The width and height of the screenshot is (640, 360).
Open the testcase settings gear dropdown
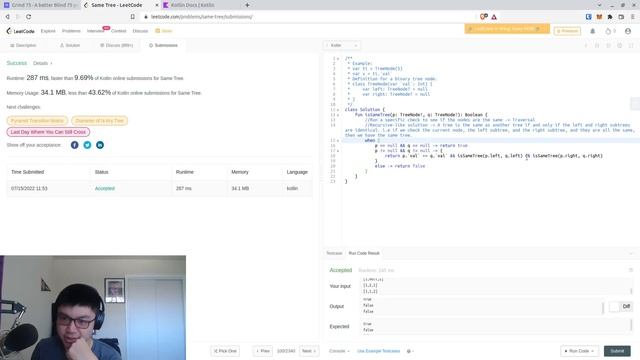point(410,351)
